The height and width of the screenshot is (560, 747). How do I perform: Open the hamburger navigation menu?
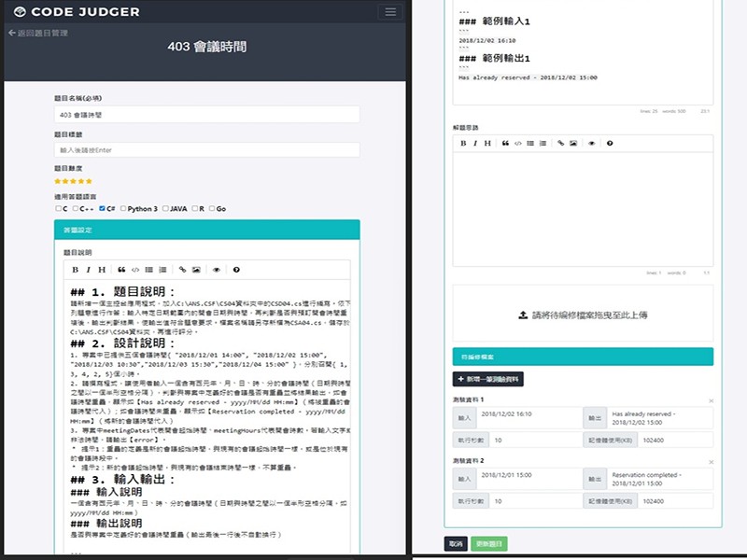[x=390, y=12]
